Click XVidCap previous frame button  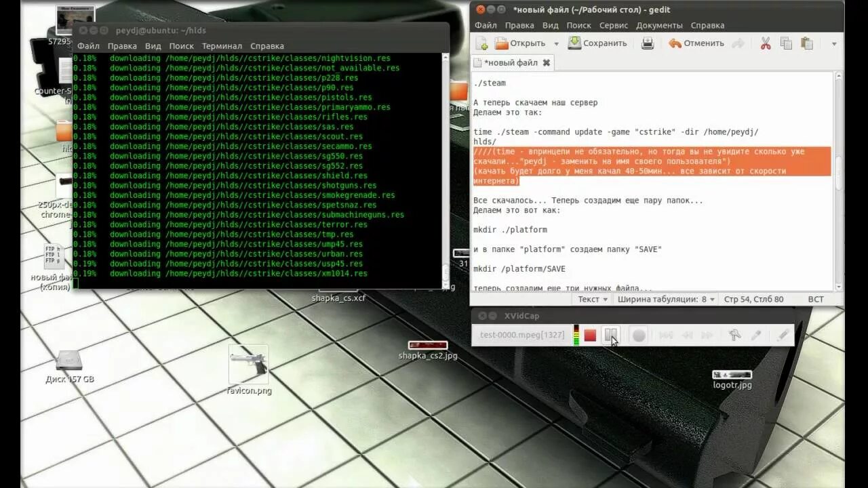tap(687, 335)
